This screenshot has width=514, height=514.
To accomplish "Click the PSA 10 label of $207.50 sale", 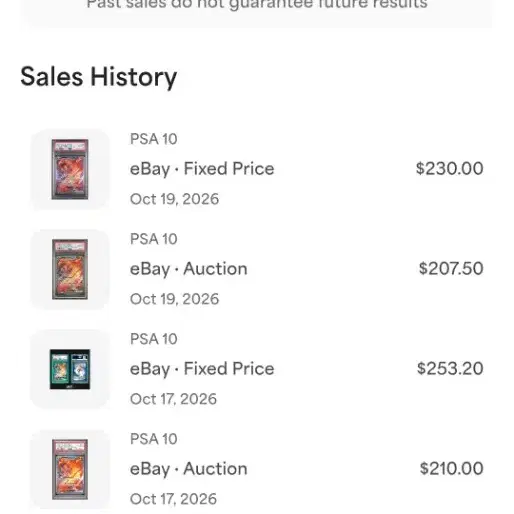I will [154, 239].
